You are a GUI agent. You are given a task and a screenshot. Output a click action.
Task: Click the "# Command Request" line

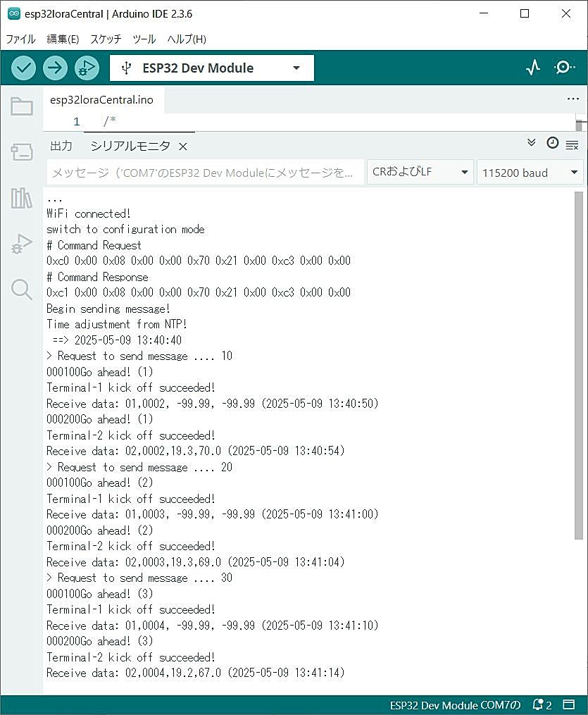point(94,245)
